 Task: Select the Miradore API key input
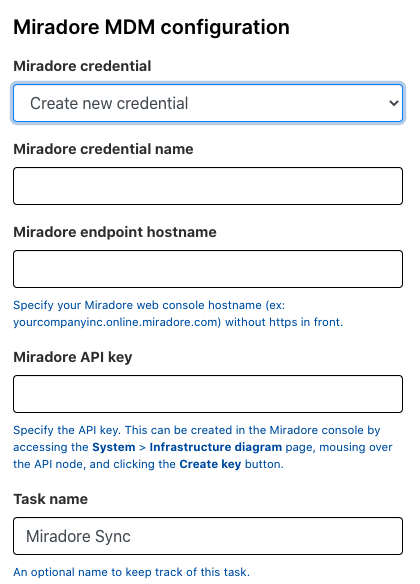(x=208, y=394)
